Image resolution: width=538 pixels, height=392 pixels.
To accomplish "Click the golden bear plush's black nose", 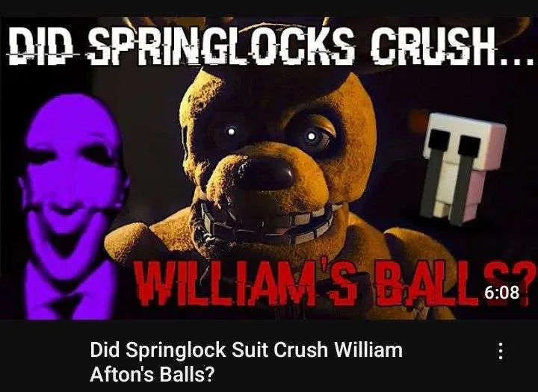I will tap(265, 175).
